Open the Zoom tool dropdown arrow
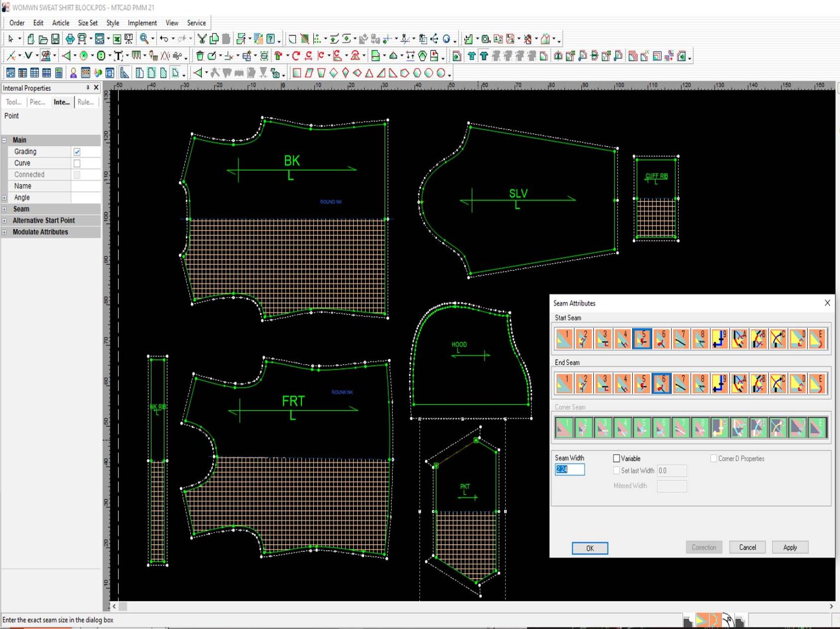This screenshot has width=840, height=629. tap(153, 39)
